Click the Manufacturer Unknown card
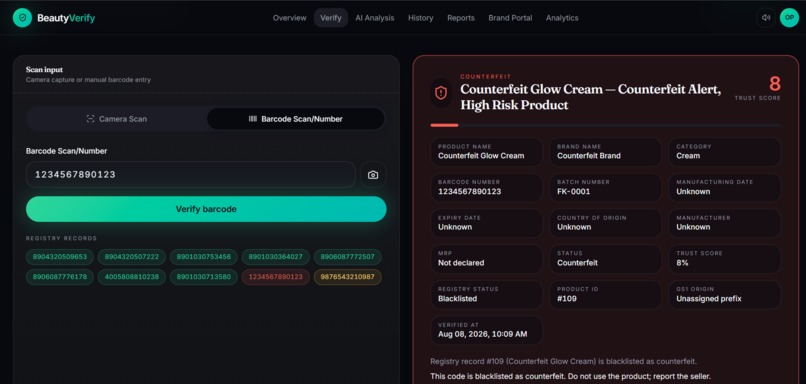 [725, 223]
